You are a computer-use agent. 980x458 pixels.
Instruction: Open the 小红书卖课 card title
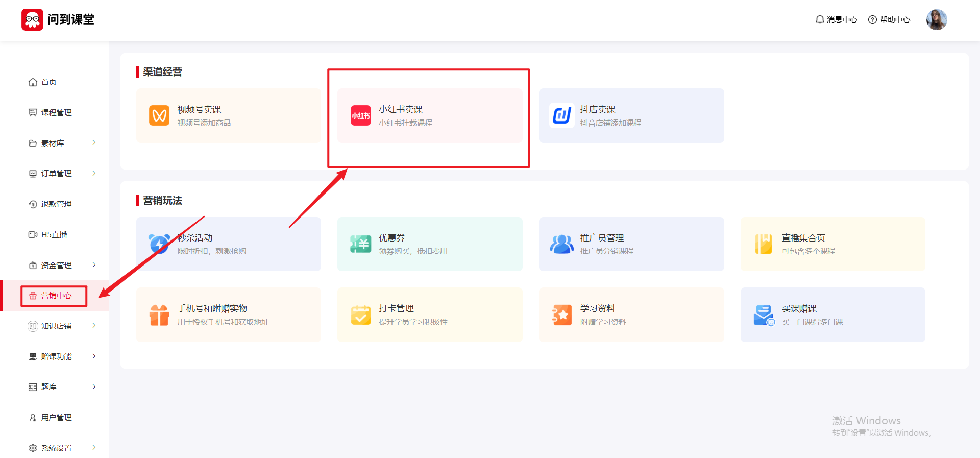click(x=401, y=109)
